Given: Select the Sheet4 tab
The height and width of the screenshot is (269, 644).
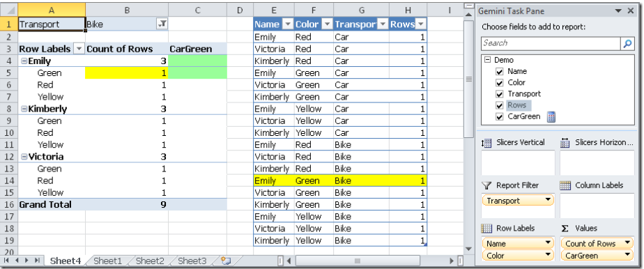Looking at the screenshot, I should coord(66,261).
